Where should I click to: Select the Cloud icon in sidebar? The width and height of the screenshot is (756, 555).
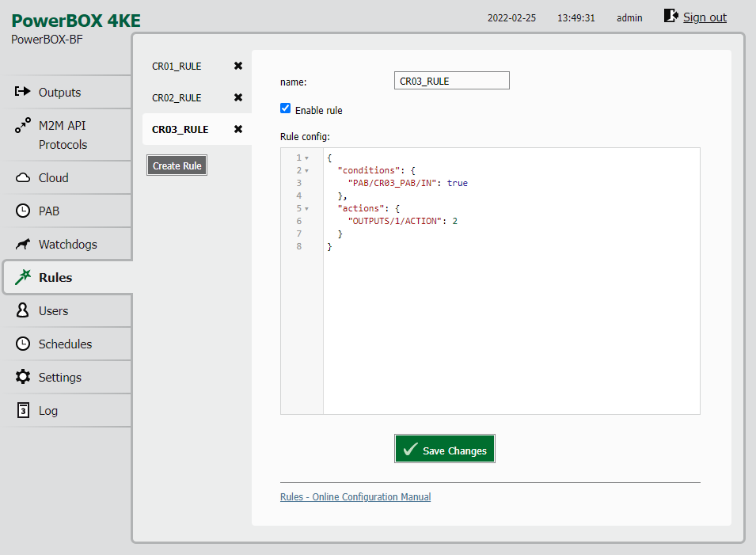tap(23, 177)
